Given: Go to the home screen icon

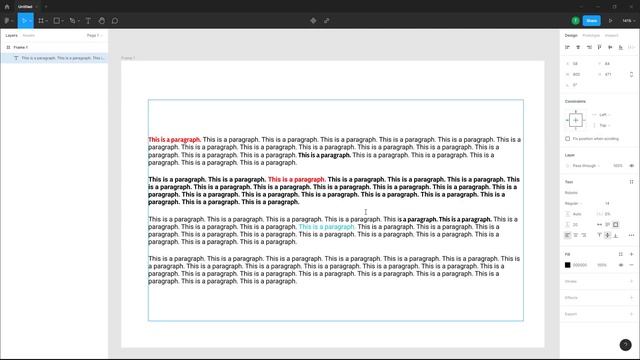Looking at the screenshot, I should coord(7,7).
